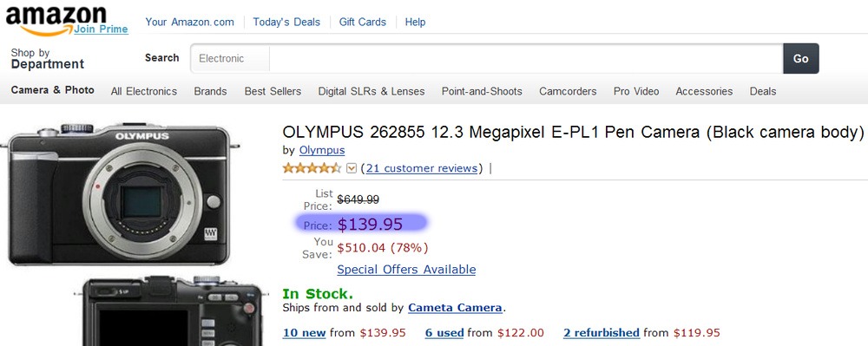Open Special Offers Available link
Screen dimensions: 868x346
[x=406, y=270]
